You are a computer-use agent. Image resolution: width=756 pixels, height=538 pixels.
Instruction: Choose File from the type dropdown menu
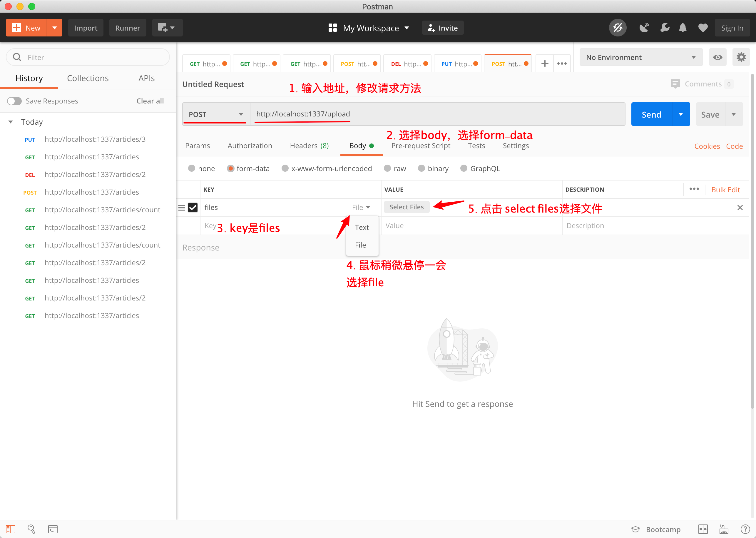click(360, 245)
